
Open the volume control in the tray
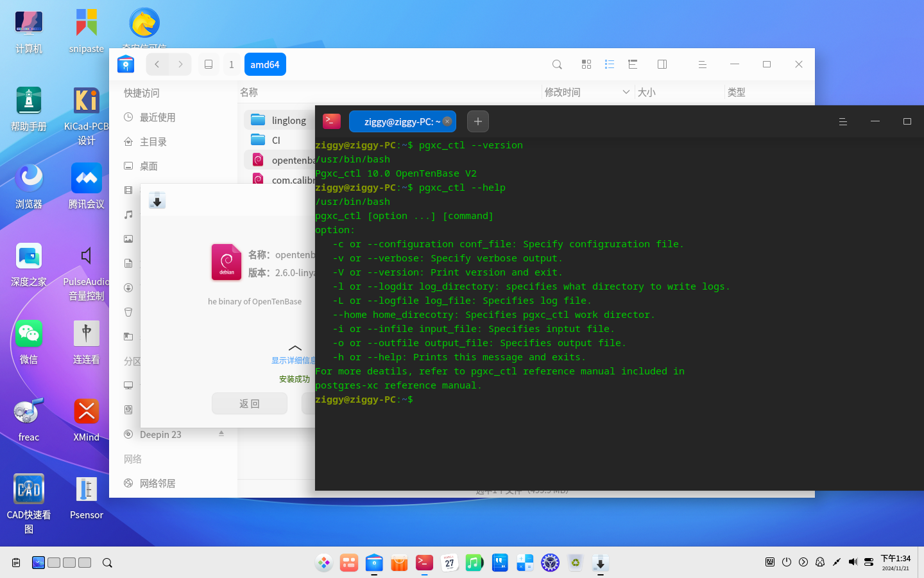[x=853, y=562]
